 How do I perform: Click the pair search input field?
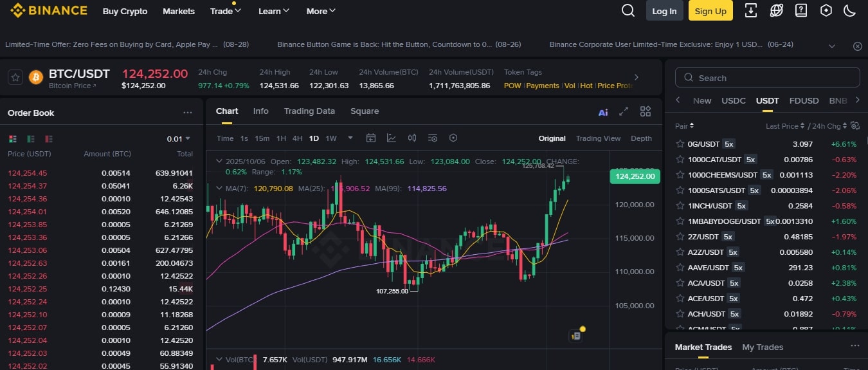click(x=767, y=77)
